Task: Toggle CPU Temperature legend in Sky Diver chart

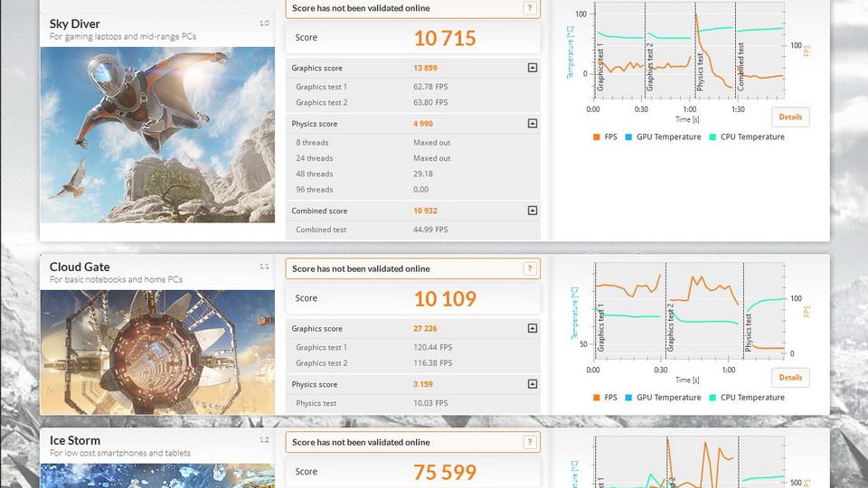Action: click(x=747, y=136)
